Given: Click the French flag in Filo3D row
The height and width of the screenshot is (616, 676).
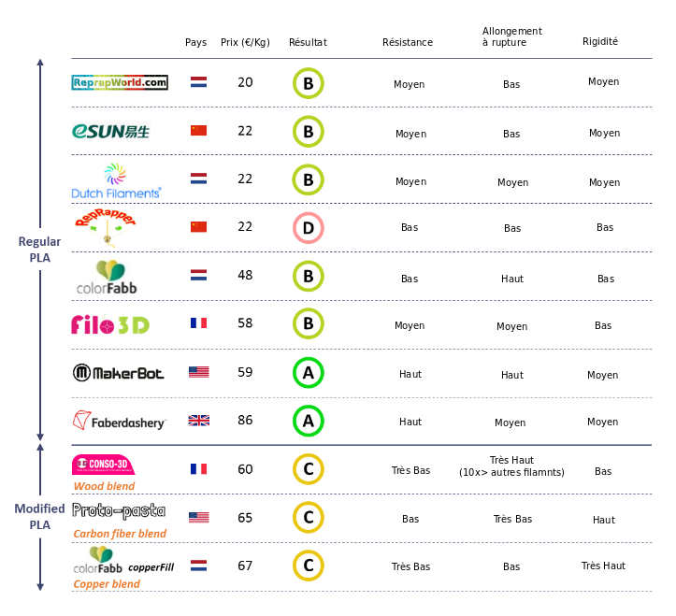Looking at the screenshot, I should coord(199,322).
